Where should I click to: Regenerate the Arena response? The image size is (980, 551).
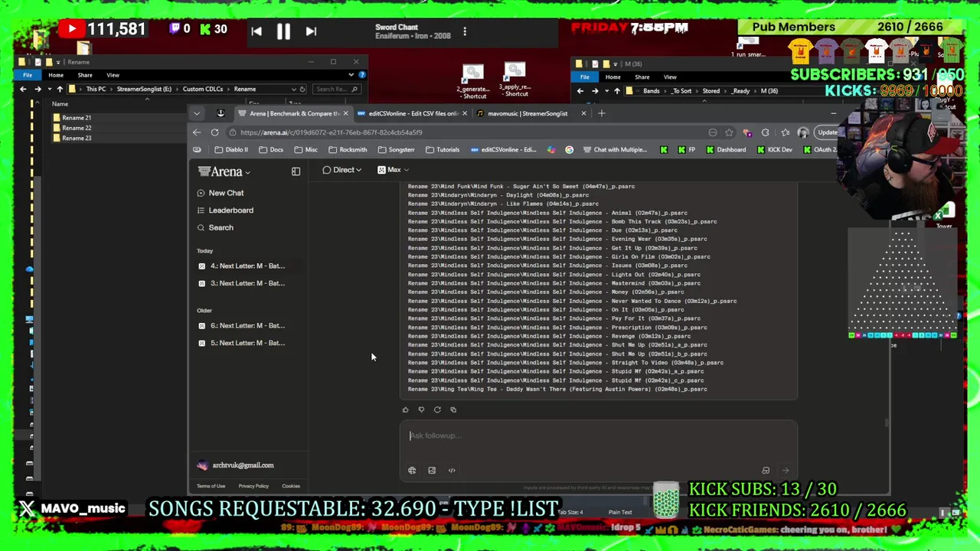pos(437,410)
